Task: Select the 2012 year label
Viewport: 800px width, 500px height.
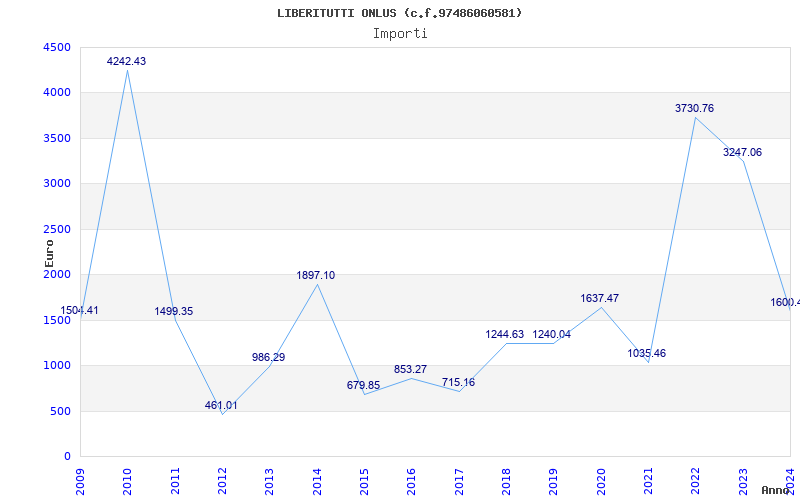Action: pyautogui.click(x=222, y=482)
